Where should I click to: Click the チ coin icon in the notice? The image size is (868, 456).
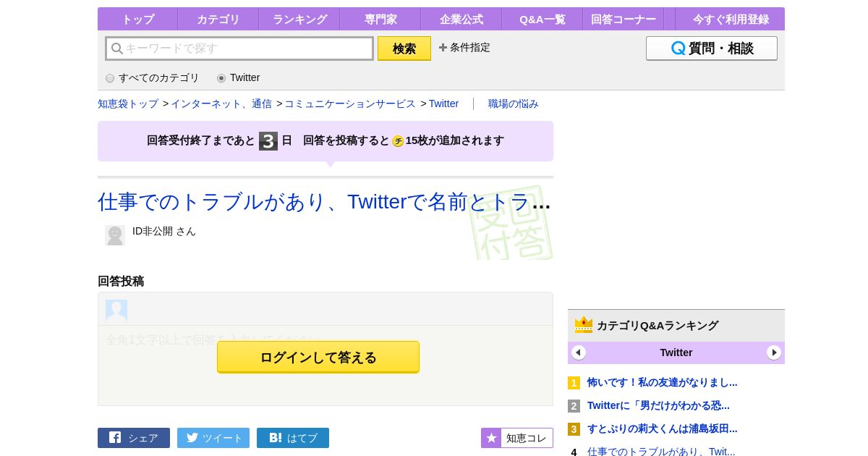[x=398, y=141]
